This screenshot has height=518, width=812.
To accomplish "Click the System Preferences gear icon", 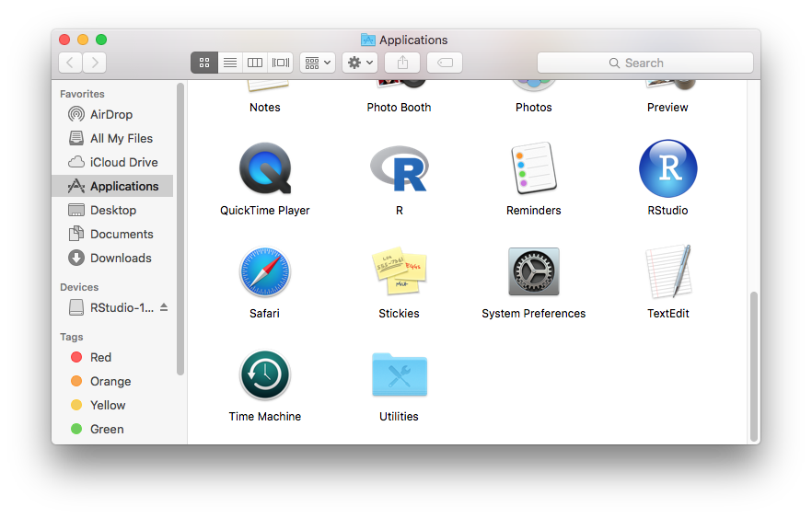I will tap(534, 272).
